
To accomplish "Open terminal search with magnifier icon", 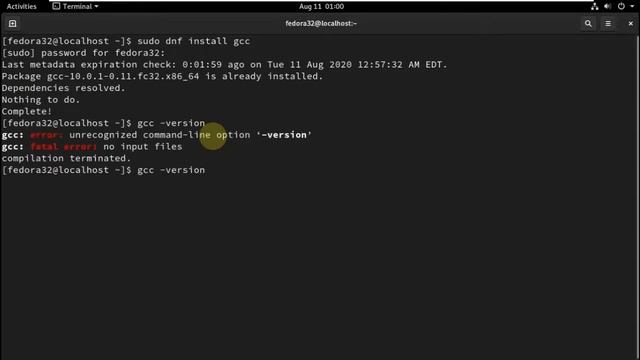I will (588, 24).
